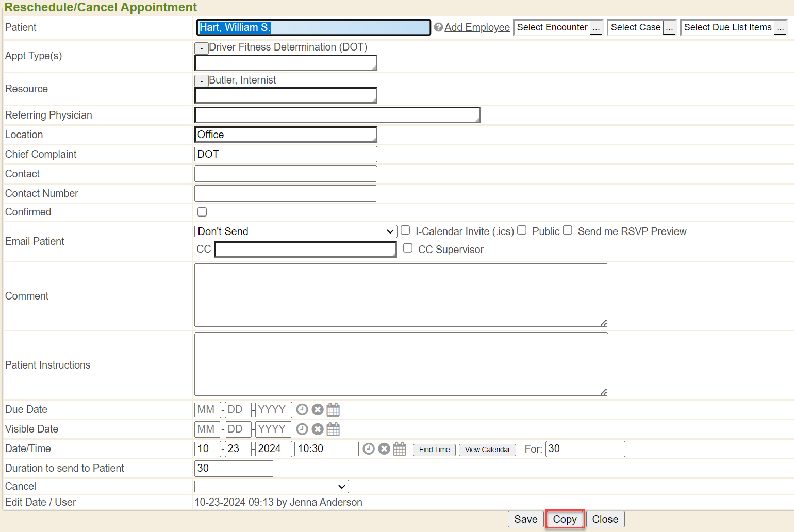Enable the I-Calendar Invite (.ics) checkbox

tap(405, 230)
